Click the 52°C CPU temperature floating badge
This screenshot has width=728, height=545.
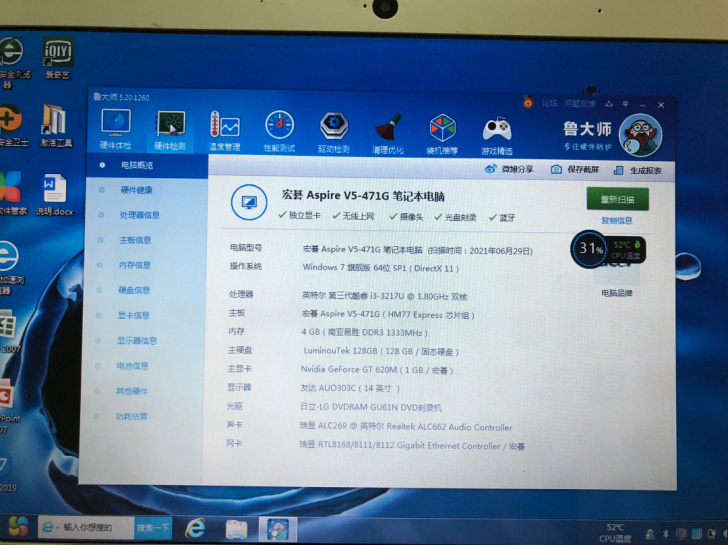[626, 250]
